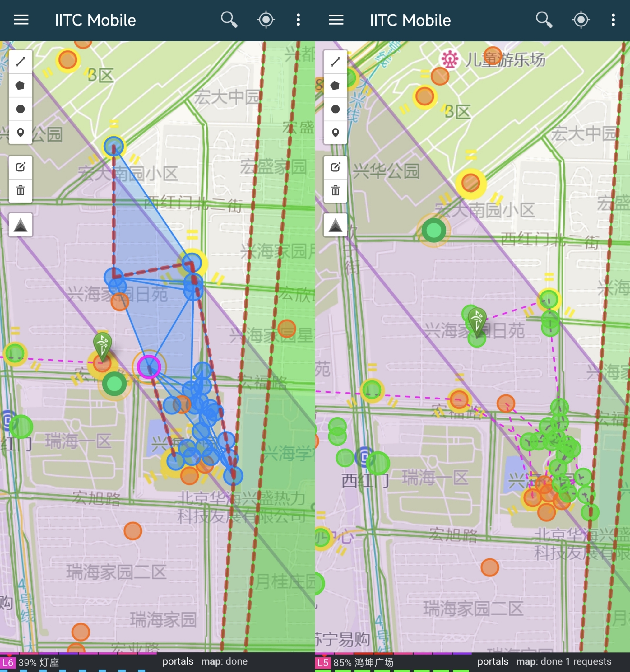630x672 pixels.
Task: Open hamburger menu in right IITC panel
Action: pos(336,20)
